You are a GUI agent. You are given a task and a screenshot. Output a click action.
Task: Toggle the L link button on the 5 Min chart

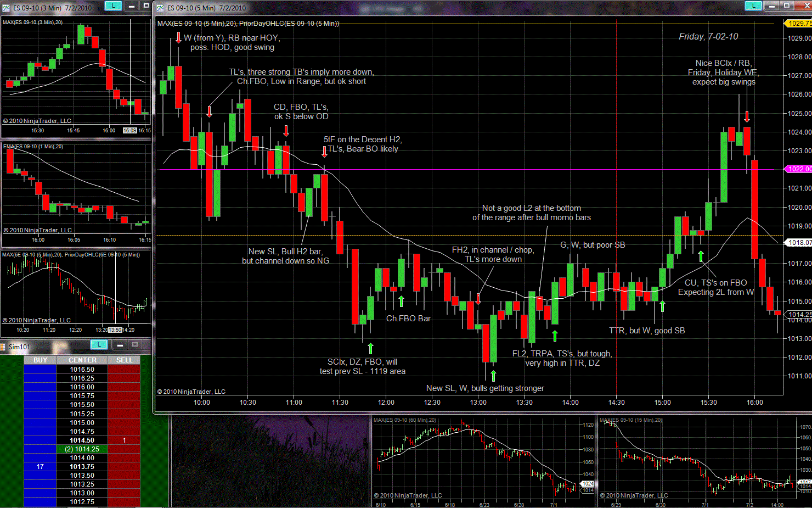[753, 5]
